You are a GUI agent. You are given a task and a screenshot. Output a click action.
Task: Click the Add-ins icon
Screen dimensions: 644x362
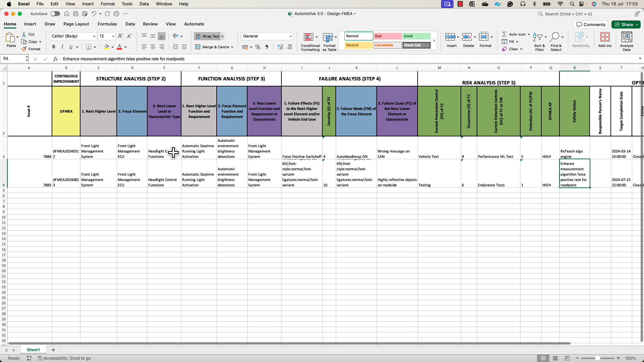[605, 37]
